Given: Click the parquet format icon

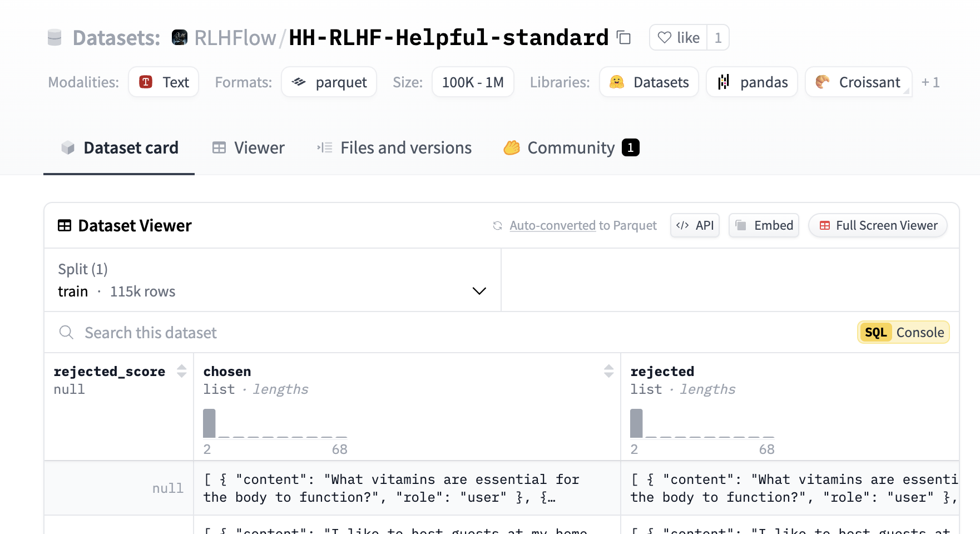Looking at the screenshot, I should coord(299,82).
